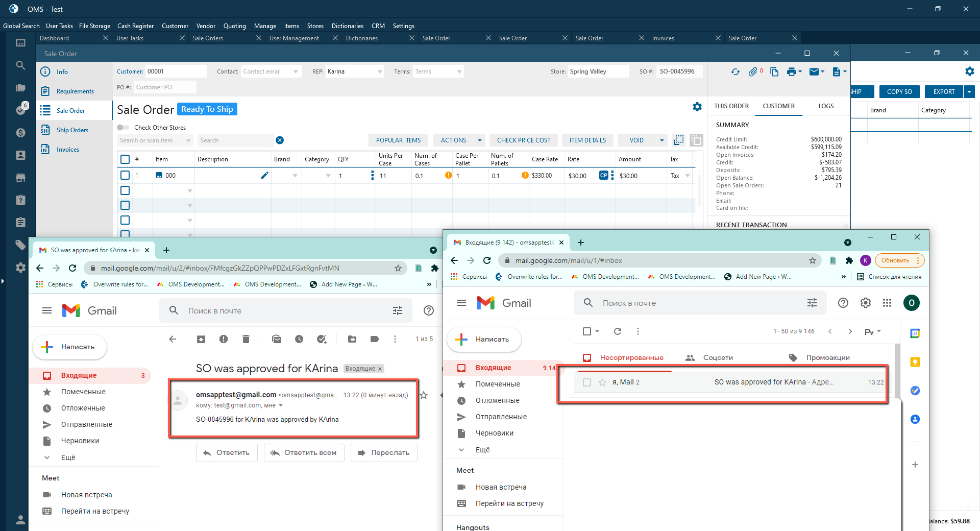Click the Customer PO input field

pyautogui.click(x=164, y=87)
